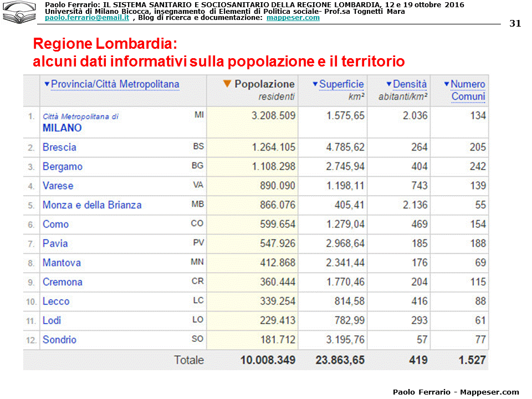532x399 pixels.
Task: Click the Popolazione column header
Action: click(x=264, y=84)
